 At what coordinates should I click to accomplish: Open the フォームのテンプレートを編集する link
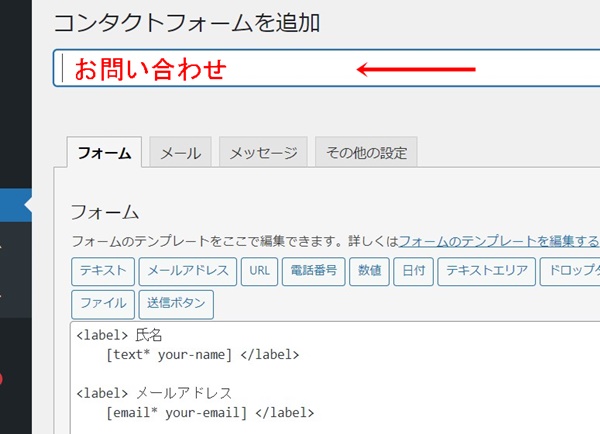tap(499, 241)
